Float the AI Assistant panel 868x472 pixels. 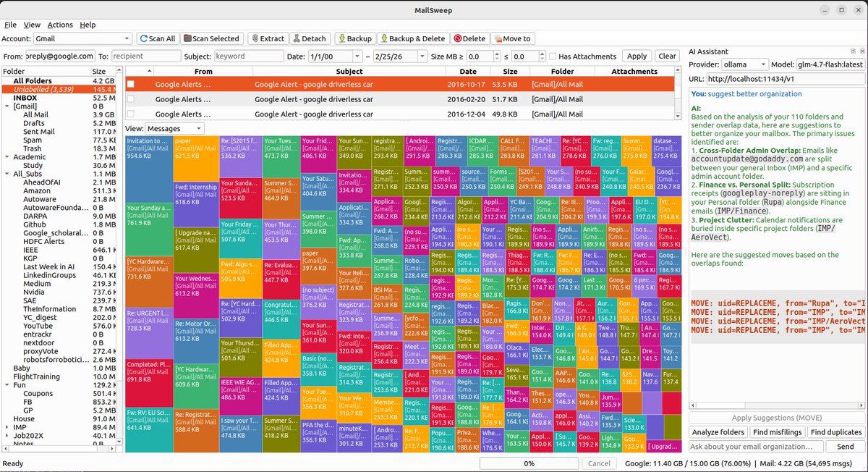(x=852, y=51)
